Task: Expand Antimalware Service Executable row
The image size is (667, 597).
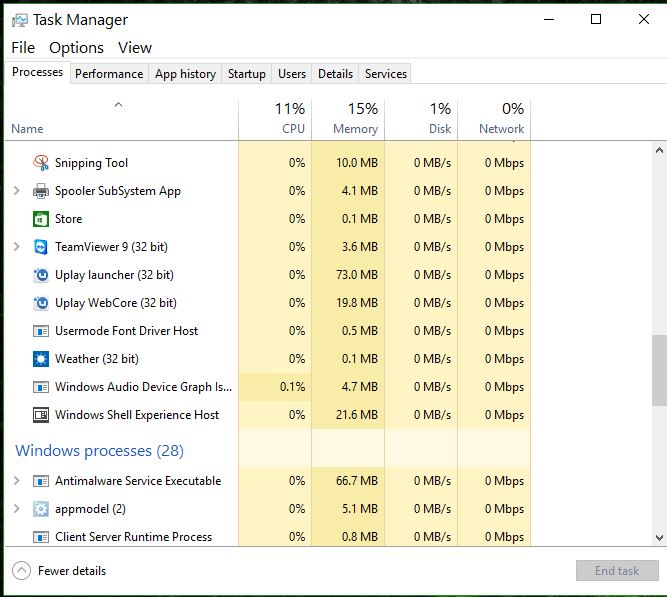Action: pyautogui.click(x=17, y=481)
